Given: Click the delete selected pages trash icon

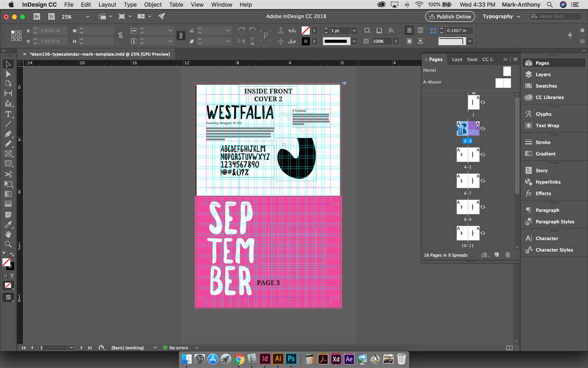Looking at the screenshot, I should coord(508,255).
